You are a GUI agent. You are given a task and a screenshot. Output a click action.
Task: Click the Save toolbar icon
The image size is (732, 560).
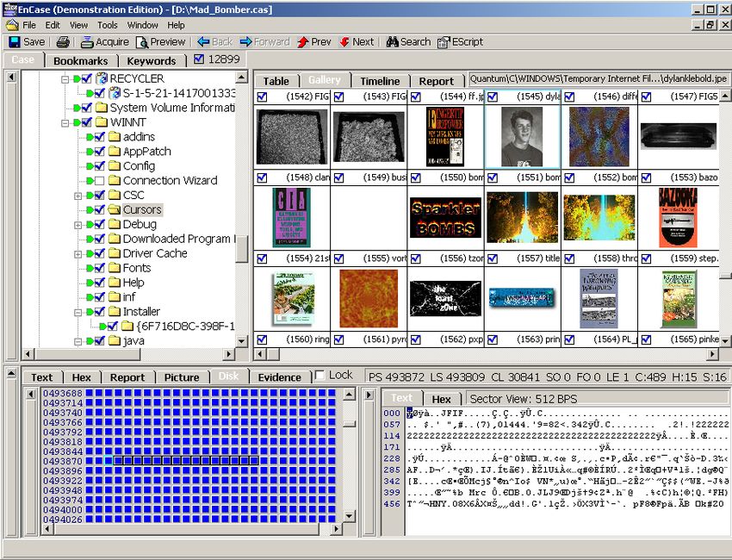[15, 42]
